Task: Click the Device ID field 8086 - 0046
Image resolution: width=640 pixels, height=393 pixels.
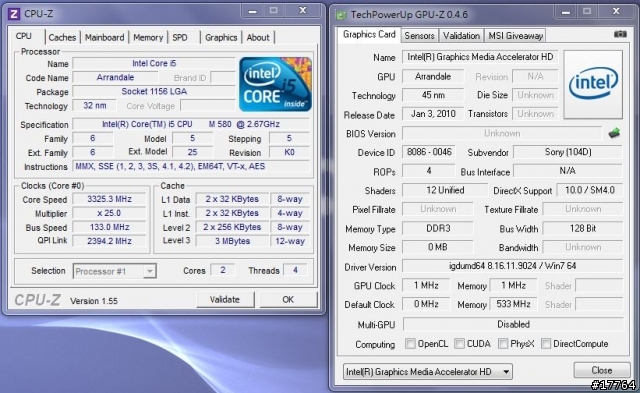Action: point(429,152)
